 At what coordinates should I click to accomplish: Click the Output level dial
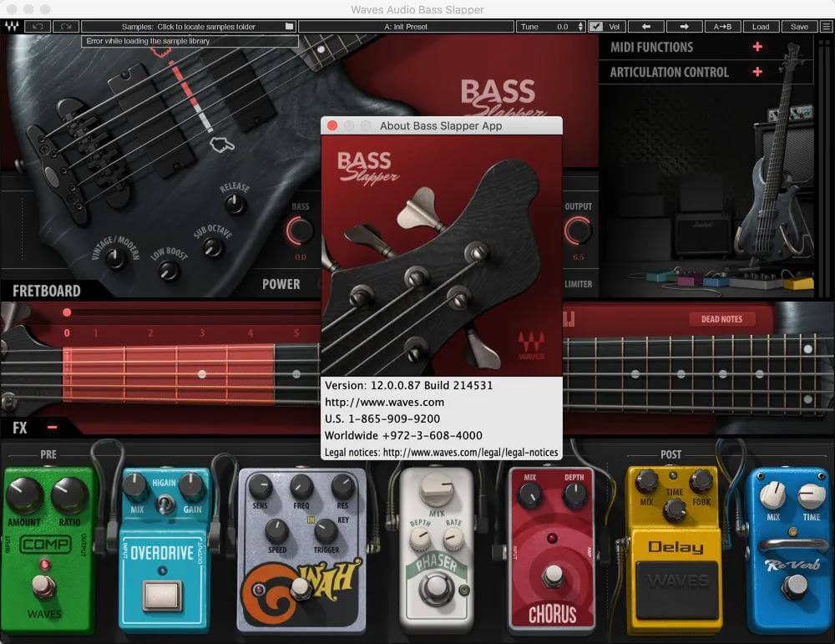coord(578,231)
